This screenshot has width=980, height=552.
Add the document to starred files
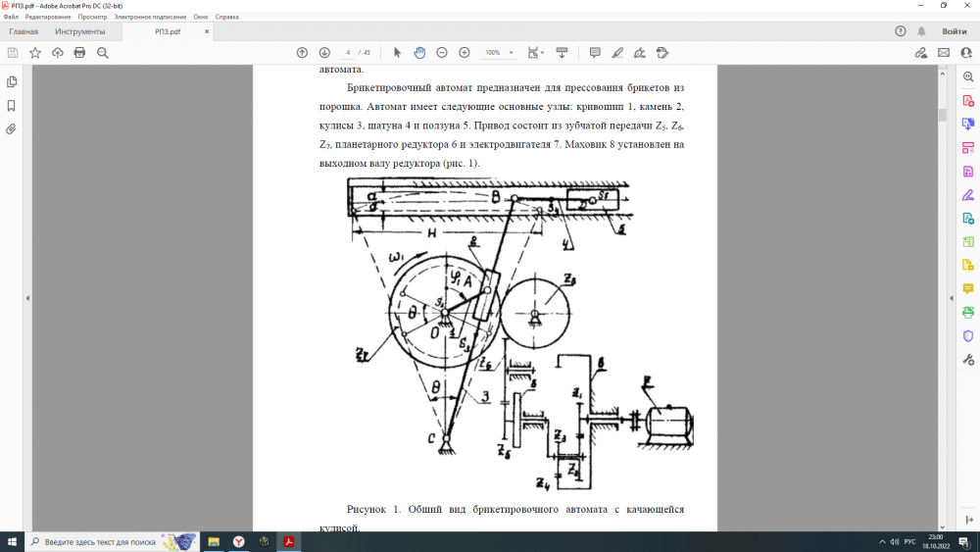click(35, 52)
